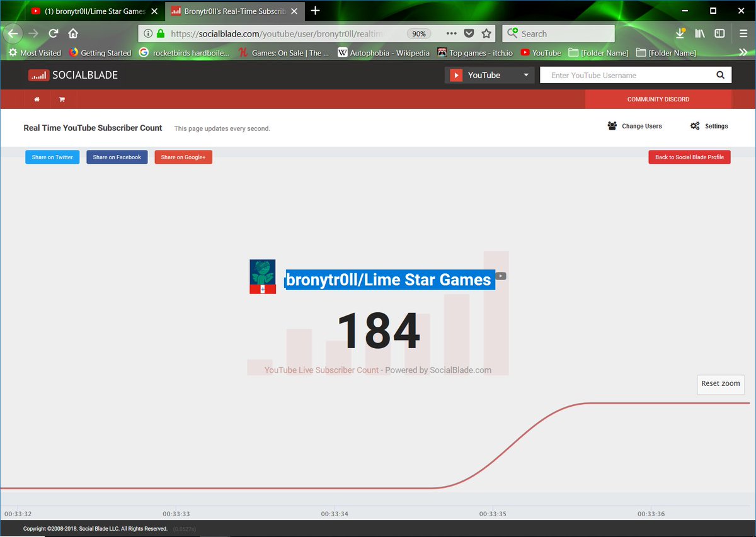Click the green padlock security icon
This screenshot has height=537, width=756.
tap(161, 33)
